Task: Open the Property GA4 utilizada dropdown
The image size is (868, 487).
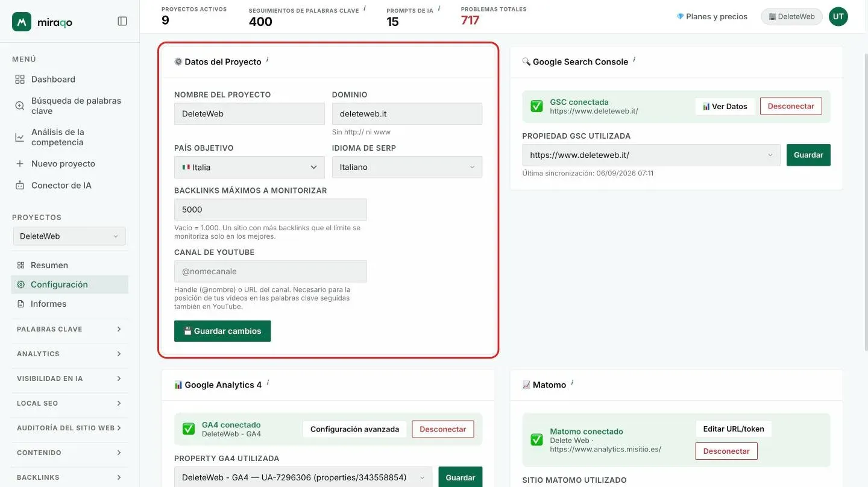Action: point(303,477)
